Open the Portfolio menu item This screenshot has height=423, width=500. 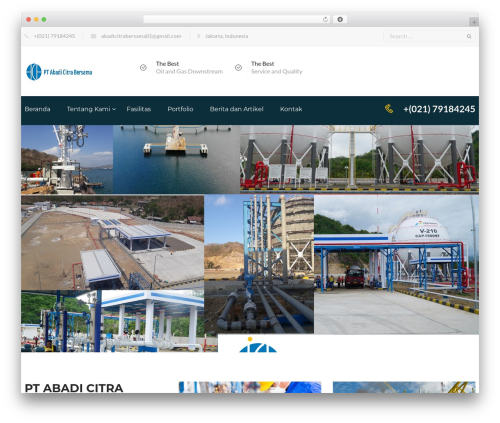pos(180,109)
